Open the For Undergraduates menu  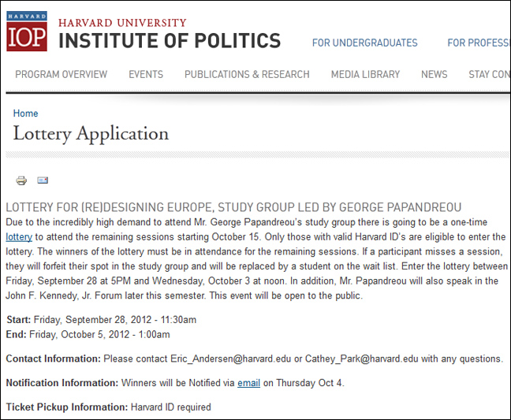(x=364, y=43)
